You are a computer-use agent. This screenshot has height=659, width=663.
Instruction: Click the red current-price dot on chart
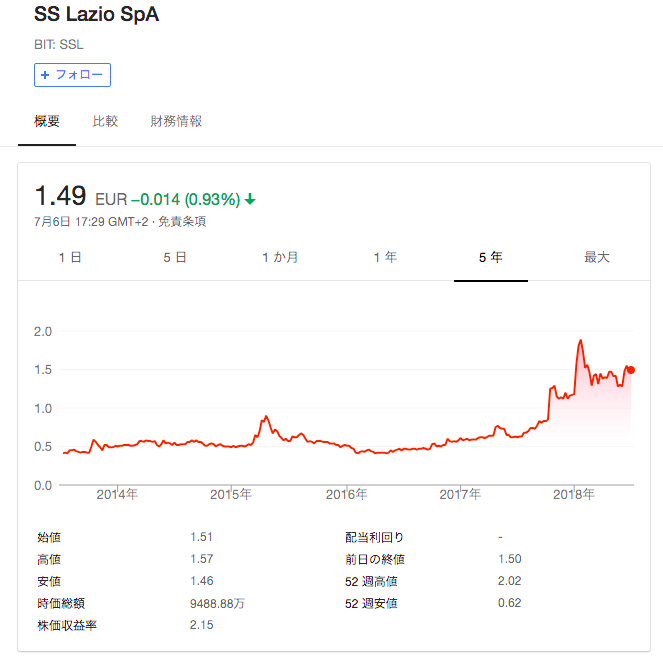pos(631,370)
